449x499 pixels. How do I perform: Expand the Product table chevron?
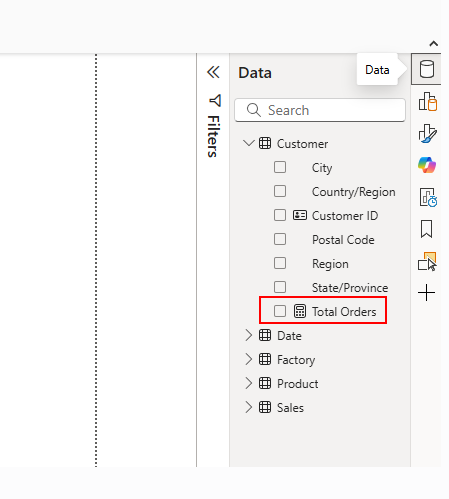pyautogui.click(x=249, y=383)
